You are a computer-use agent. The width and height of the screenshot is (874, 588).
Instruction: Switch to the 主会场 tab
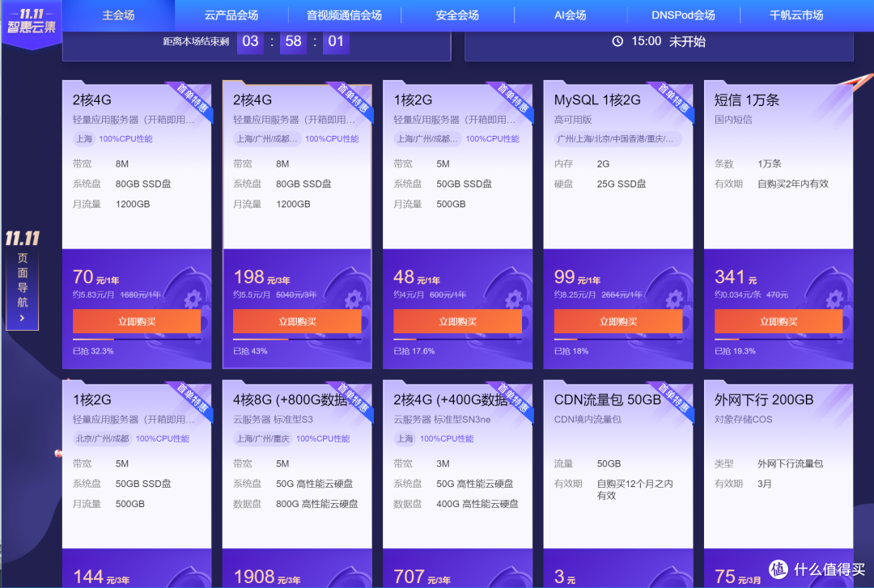[x=118, y=15]
